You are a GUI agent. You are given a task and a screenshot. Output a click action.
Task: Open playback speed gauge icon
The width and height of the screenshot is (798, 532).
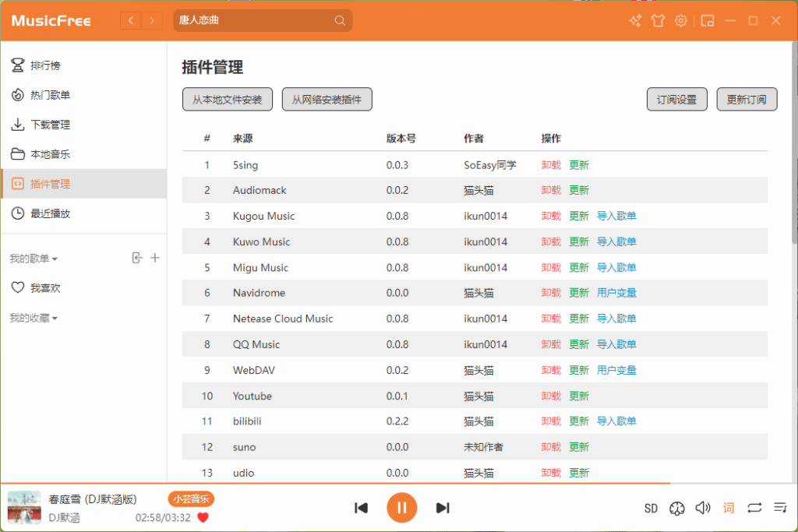pyautogui.click(x=677, y=508)
